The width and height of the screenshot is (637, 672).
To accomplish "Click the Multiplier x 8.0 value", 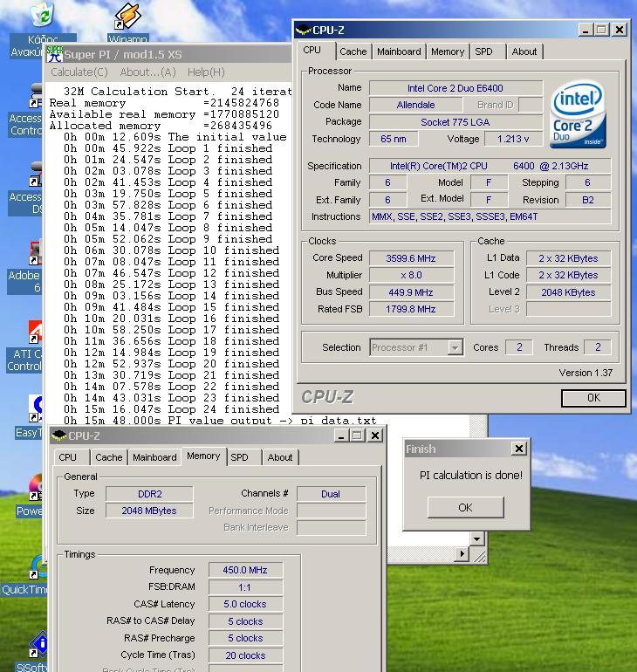I will [x=411, y=275].
